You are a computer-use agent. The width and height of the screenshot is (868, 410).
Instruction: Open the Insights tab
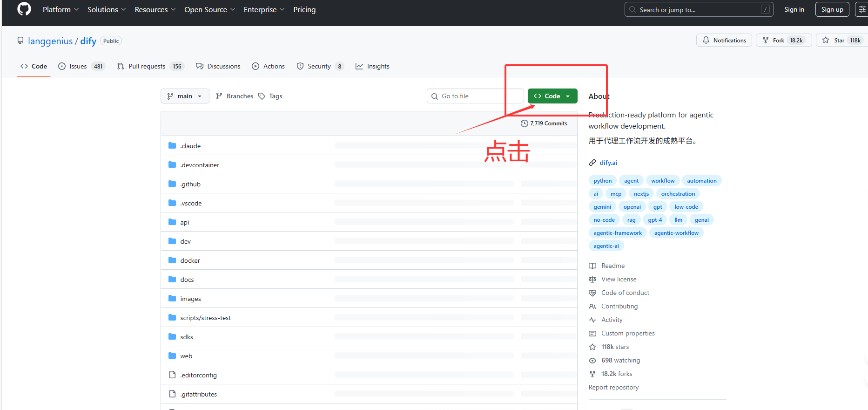click(x=373, y=66)
